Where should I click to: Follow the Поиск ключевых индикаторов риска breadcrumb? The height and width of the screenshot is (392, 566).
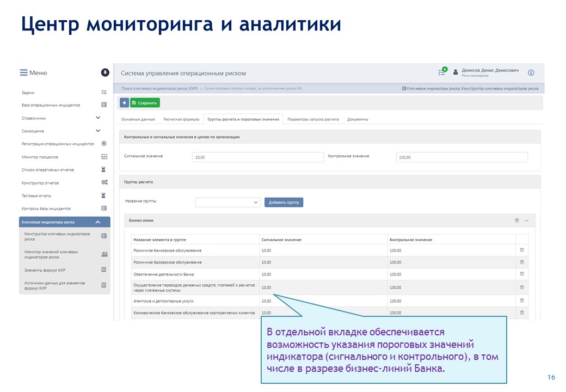coord(159,88)
